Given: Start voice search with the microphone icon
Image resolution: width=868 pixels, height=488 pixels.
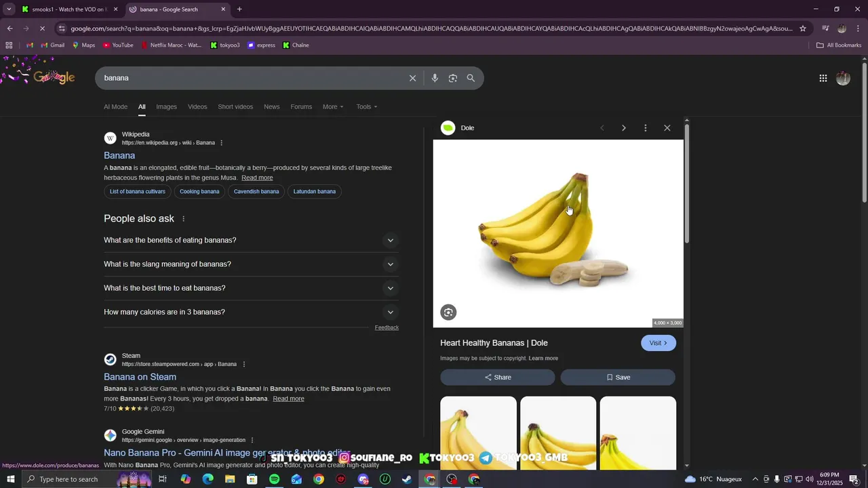Looking at the screenshot, I should [435, 78].
